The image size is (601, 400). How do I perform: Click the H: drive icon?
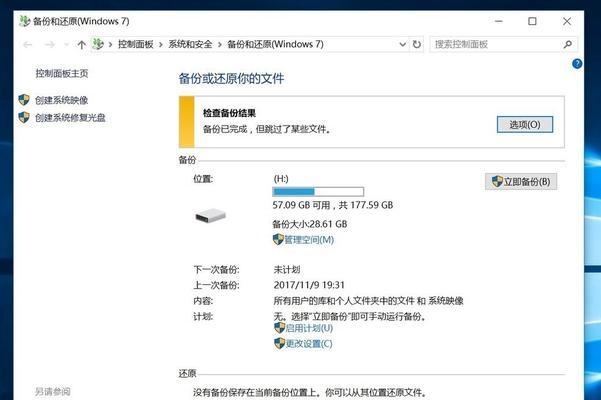[x=210, y=215]
